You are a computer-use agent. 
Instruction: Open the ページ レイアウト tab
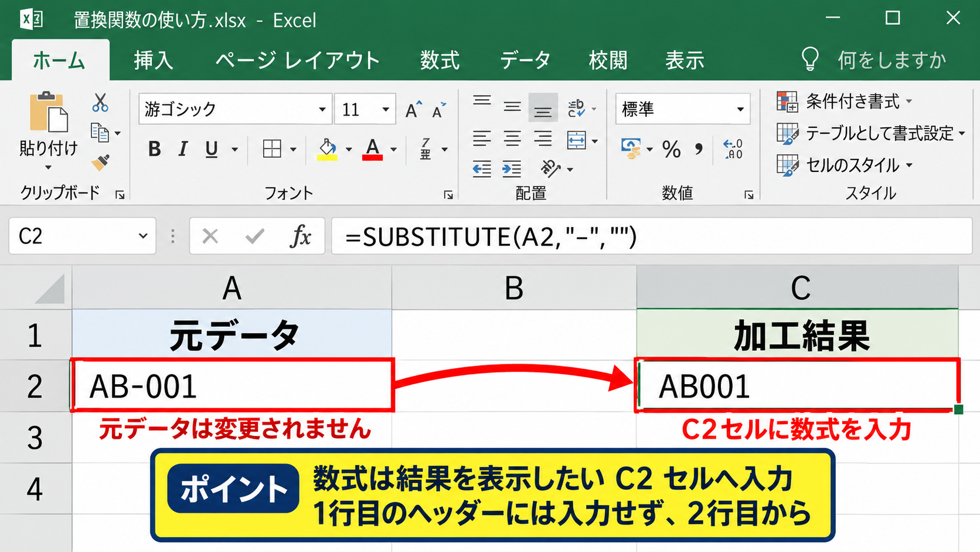tap(297, 60)
